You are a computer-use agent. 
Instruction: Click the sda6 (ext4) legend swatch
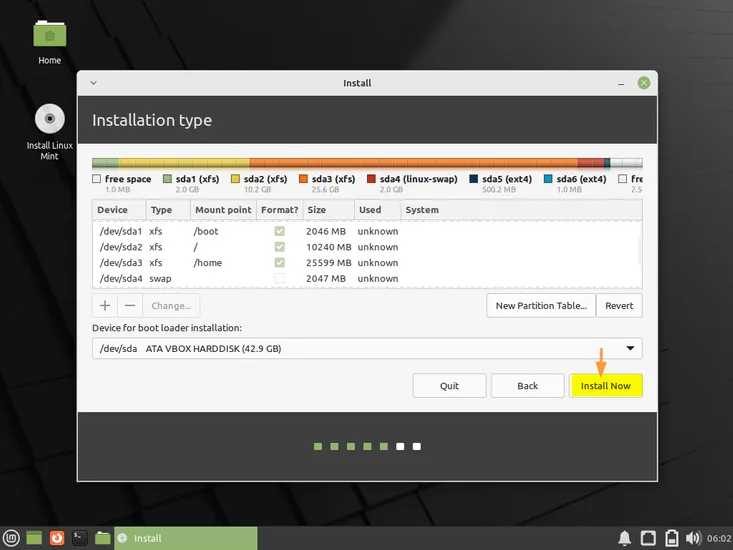(x=548, y=179)
